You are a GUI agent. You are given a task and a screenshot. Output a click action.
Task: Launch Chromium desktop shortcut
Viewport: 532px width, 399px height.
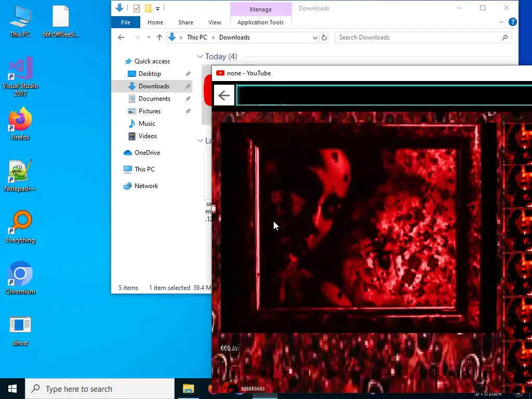[x=20, y=278]
